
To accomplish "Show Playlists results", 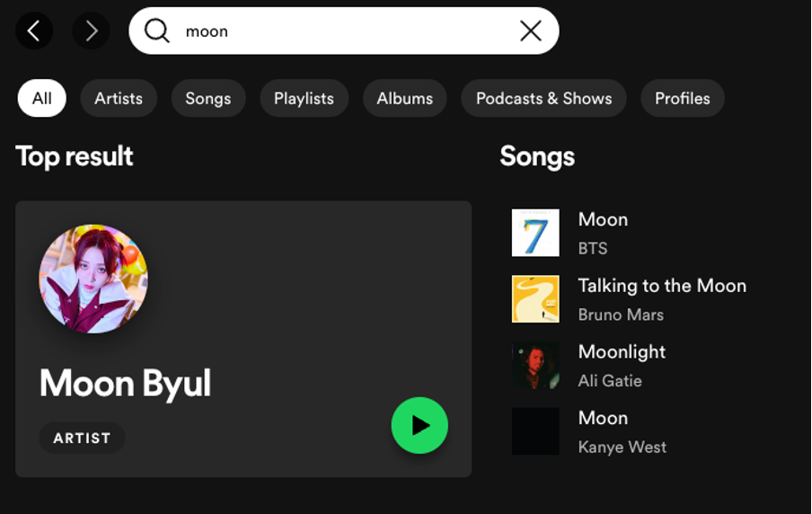I will coord(304,98).
